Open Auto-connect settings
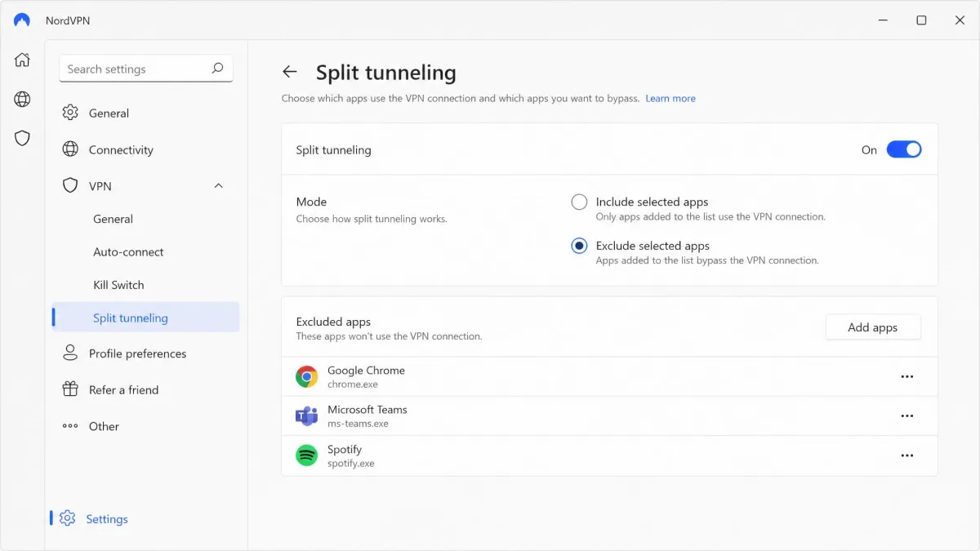Screen dimensions: 980x551 pos(128,251)
